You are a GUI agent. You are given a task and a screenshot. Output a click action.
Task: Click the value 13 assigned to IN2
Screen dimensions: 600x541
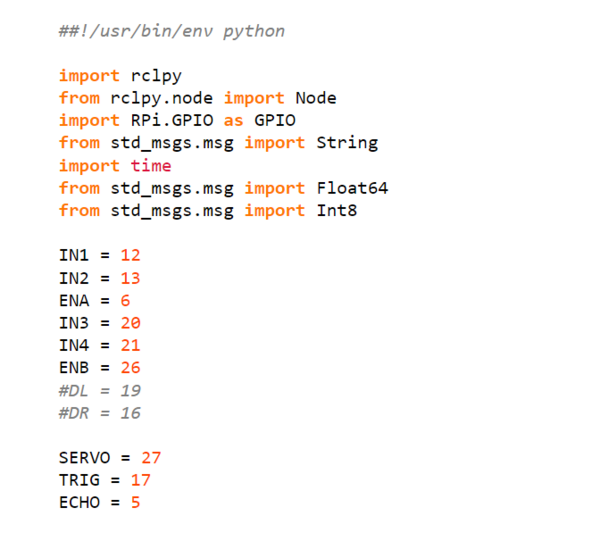click(x=130, y=278)
